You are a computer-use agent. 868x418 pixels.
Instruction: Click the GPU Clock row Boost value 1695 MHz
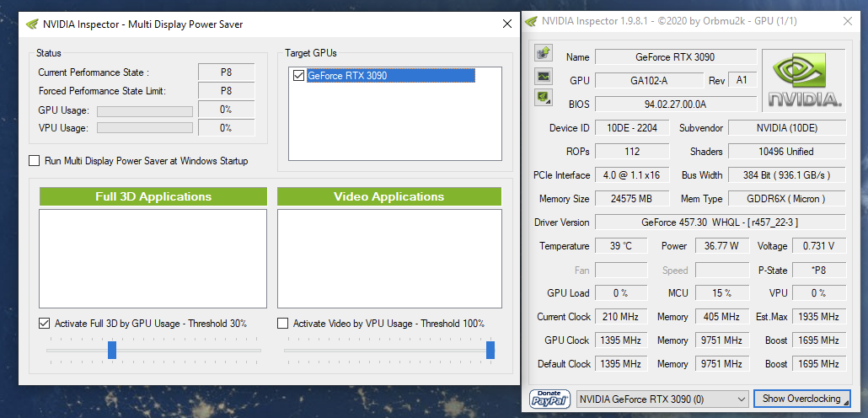click(x=819, y=340)
